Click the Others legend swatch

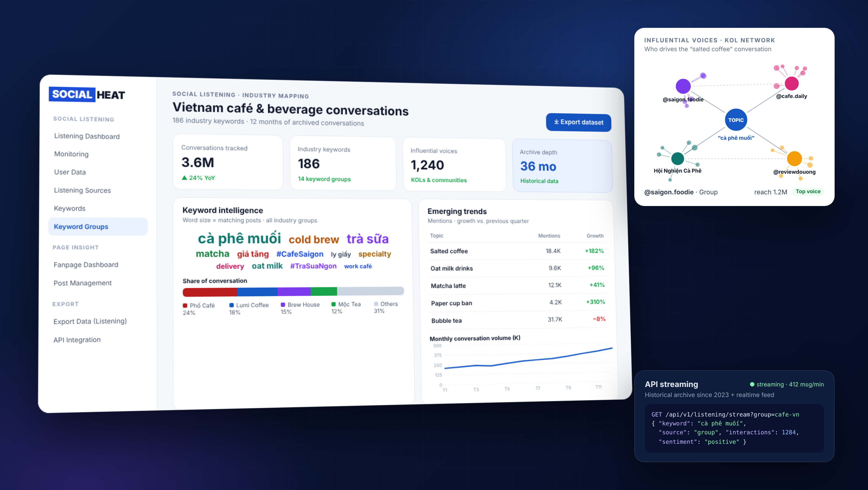(x=376, y=304)
